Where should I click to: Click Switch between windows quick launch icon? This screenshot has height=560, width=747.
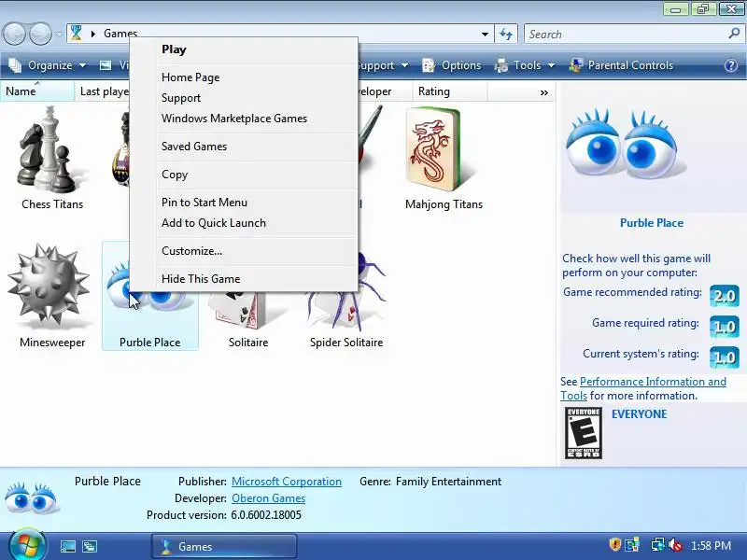pos(90,546)
